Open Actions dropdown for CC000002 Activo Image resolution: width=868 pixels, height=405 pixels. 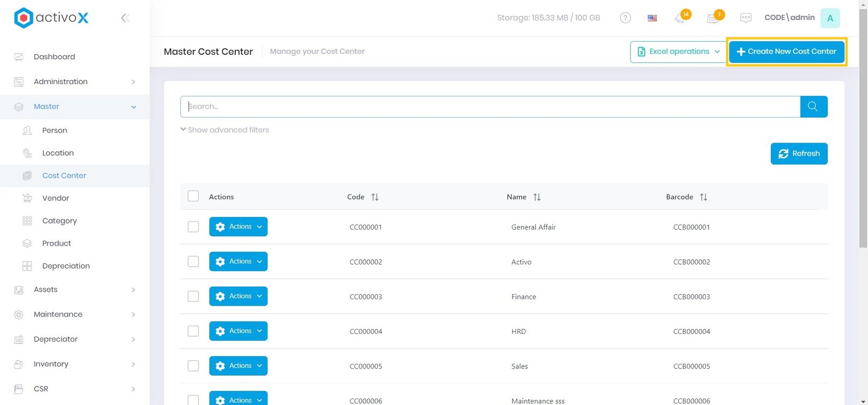pyautogui.click(x=238, y=261)
